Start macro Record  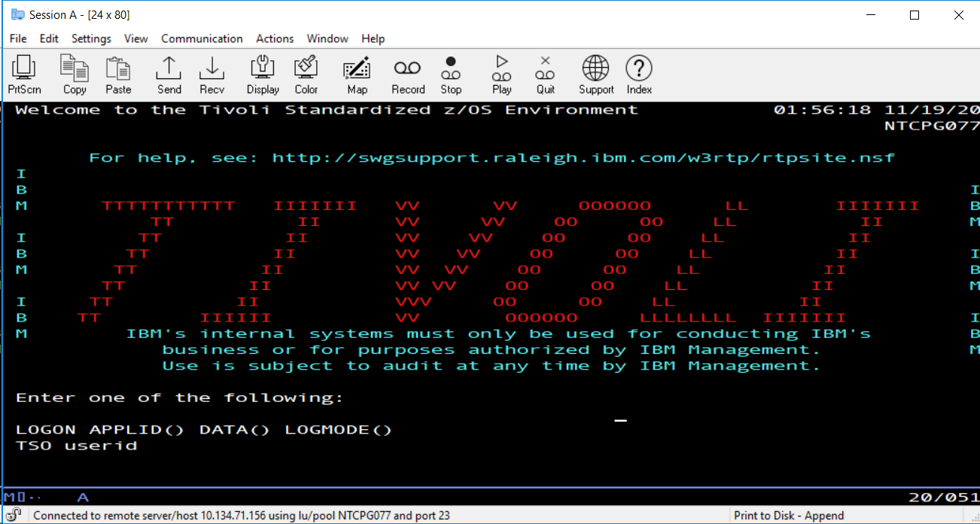pos(408,75)
